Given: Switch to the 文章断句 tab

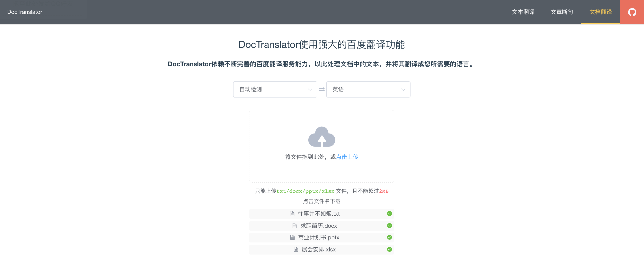Looking at the screenshot, I should pyautogui.click(x=562, y=12).
